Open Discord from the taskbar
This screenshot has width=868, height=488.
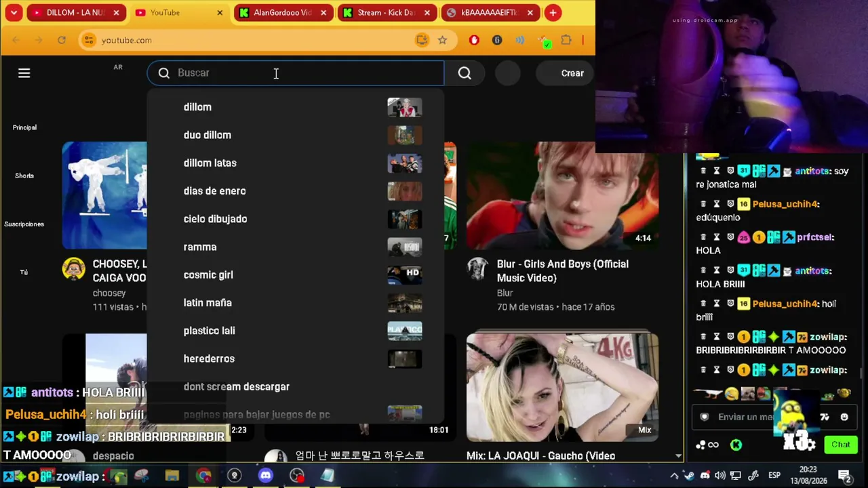tap(265, 476)
